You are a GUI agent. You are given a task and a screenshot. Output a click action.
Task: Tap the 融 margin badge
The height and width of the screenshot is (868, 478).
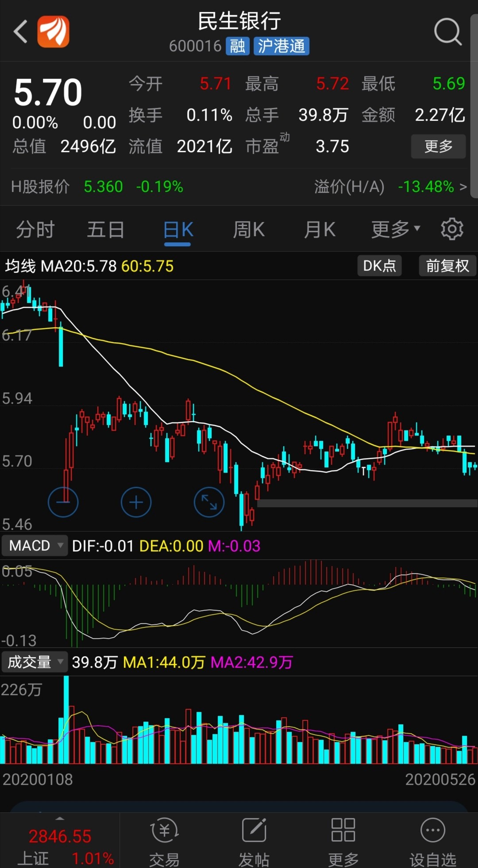pos(238,46)
